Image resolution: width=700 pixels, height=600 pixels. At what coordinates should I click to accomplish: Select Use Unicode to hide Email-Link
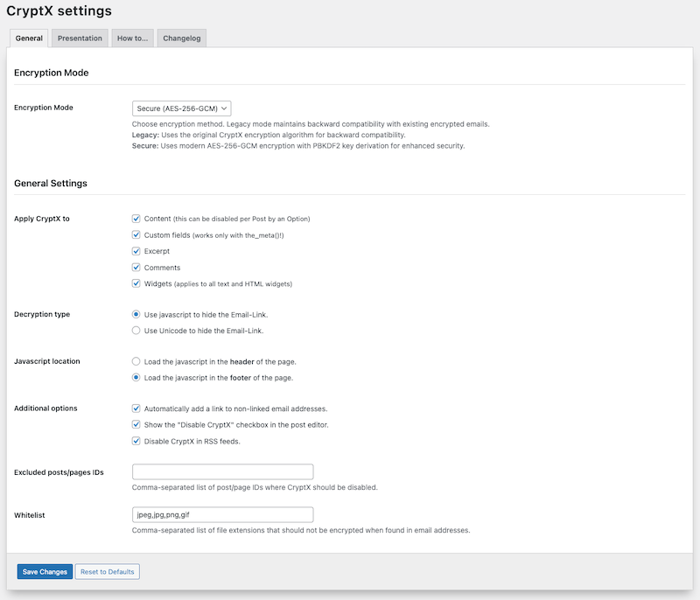[x=136, y=331]
